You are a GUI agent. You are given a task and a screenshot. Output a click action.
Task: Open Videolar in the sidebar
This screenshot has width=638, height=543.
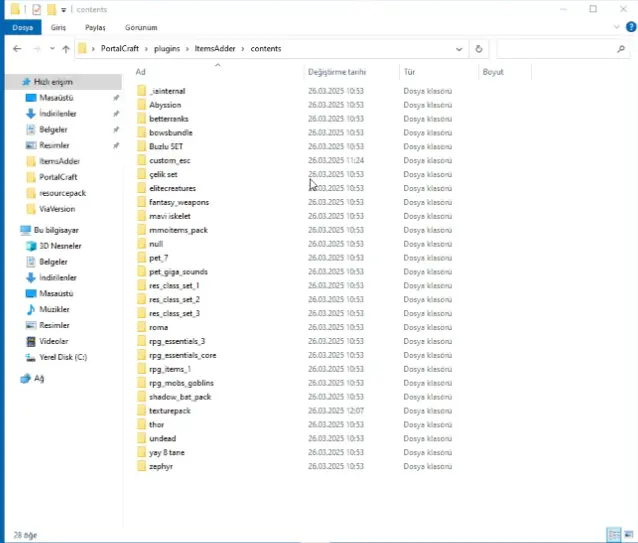(x=53, y=341)
